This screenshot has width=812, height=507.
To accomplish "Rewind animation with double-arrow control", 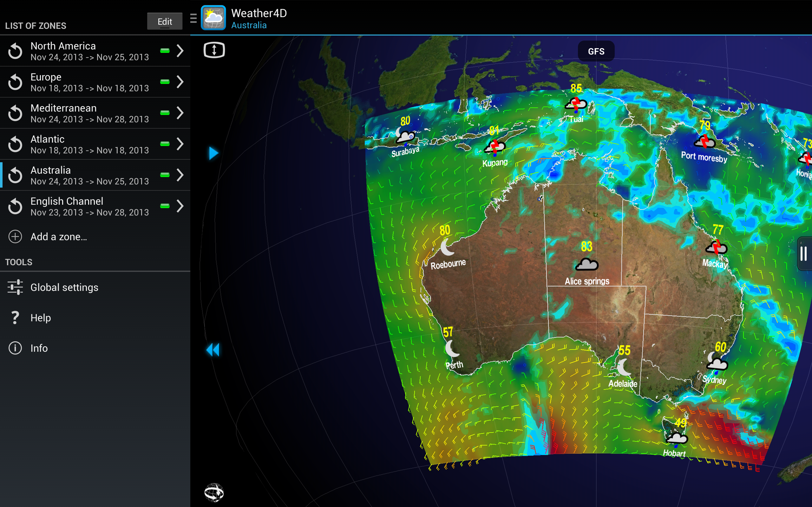I will (x=214, y=350).
